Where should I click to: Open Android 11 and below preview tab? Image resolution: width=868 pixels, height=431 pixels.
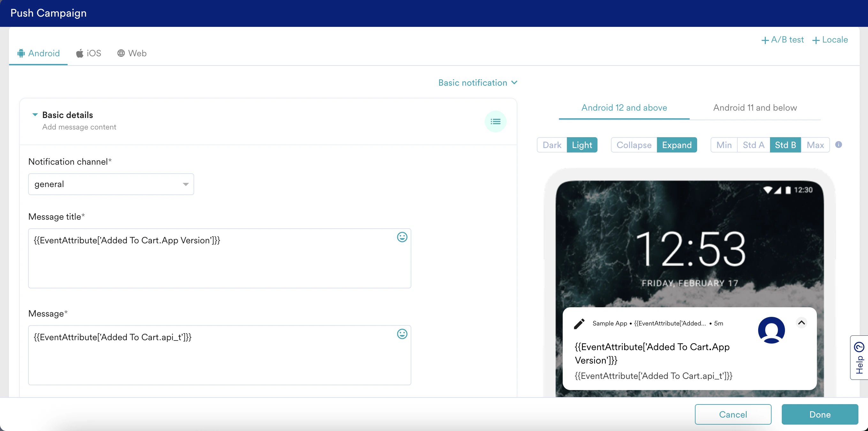point(755,107)
